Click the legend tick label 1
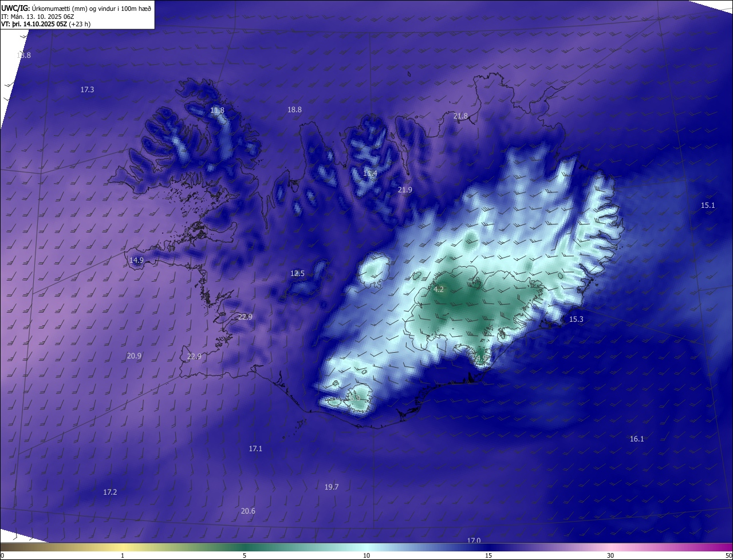Screen dimensions: 733x560 (123, 556)
